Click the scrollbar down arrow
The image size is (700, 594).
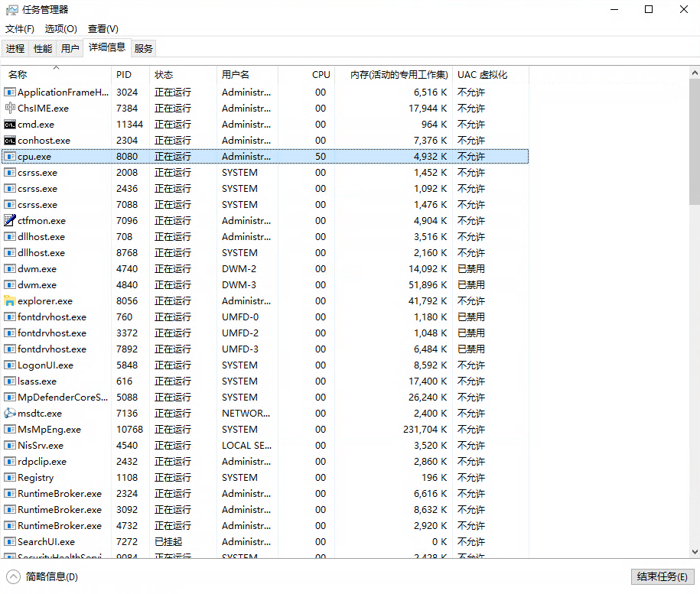(695, 552)
